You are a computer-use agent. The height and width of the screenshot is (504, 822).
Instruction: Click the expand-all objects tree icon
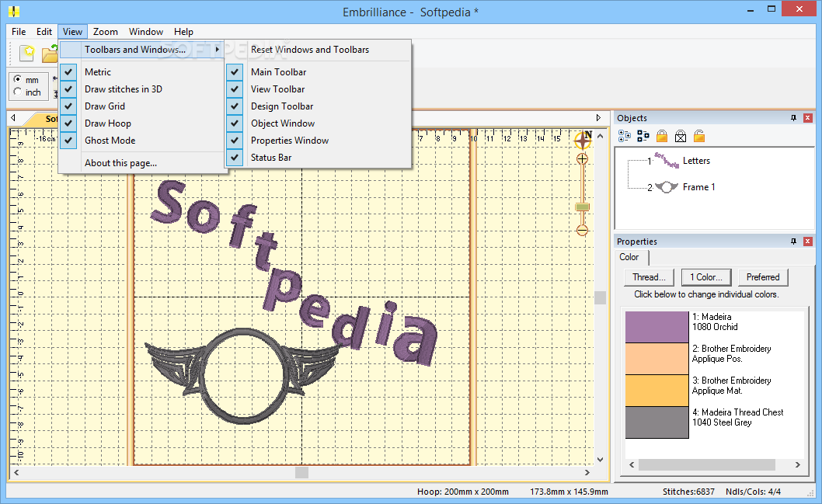click(625, 136)
